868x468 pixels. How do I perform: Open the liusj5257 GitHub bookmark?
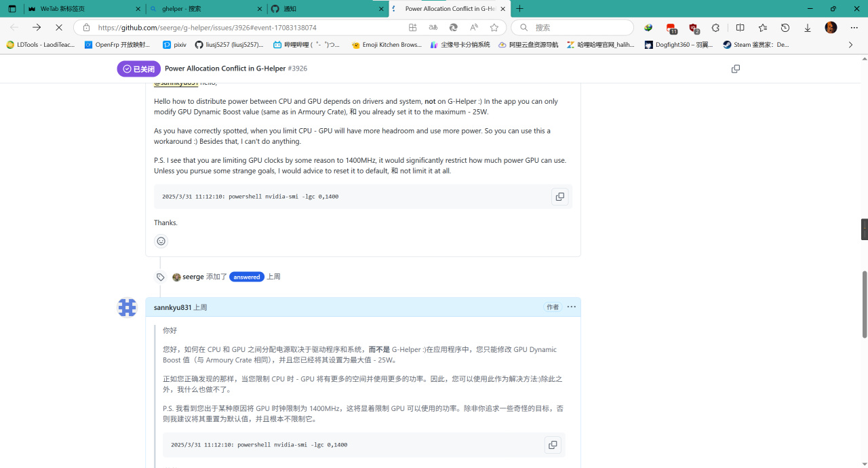tap(229, 45)
